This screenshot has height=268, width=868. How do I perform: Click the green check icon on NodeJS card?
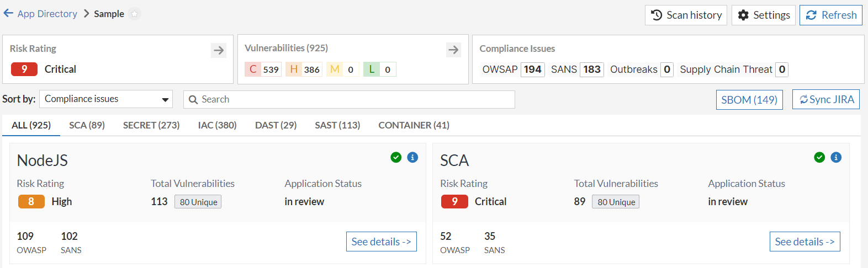coord(396,157)
